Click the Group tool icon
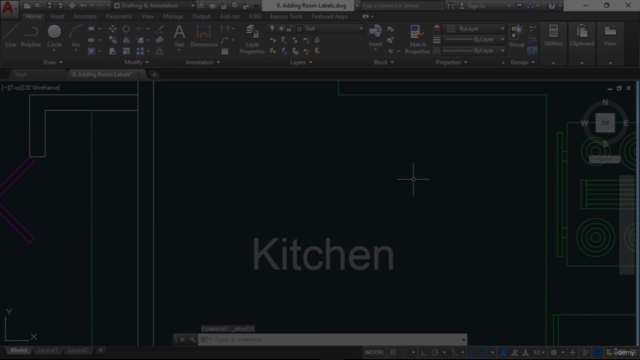 [517, 36]
